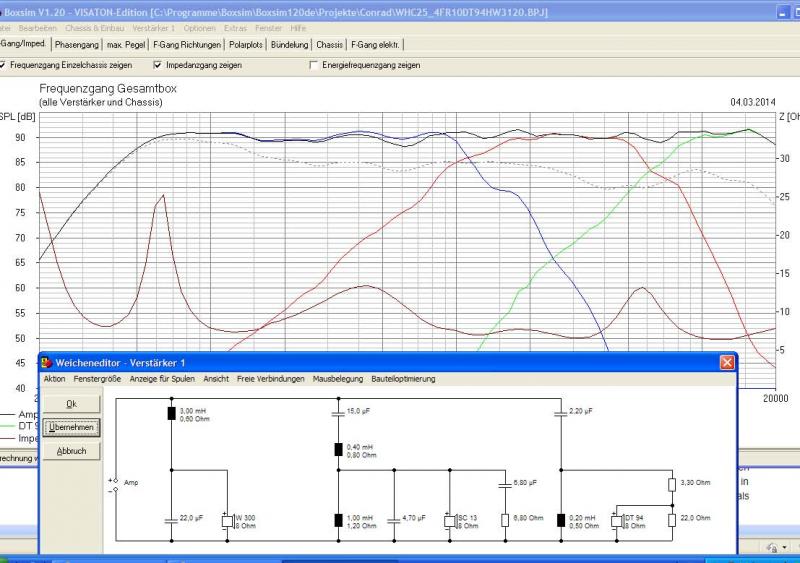Click the 15,0 µF capacitor component
The height and width of the screenshot is (563, 800).
tap(338, 412)
